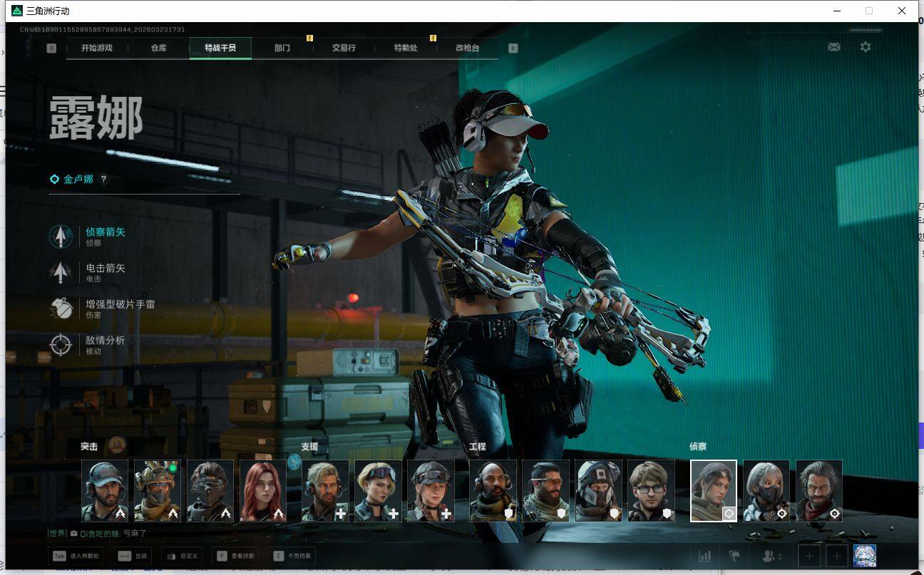Select the 特战干员 tab
This screenshot has width=924, height=575.
220,48
